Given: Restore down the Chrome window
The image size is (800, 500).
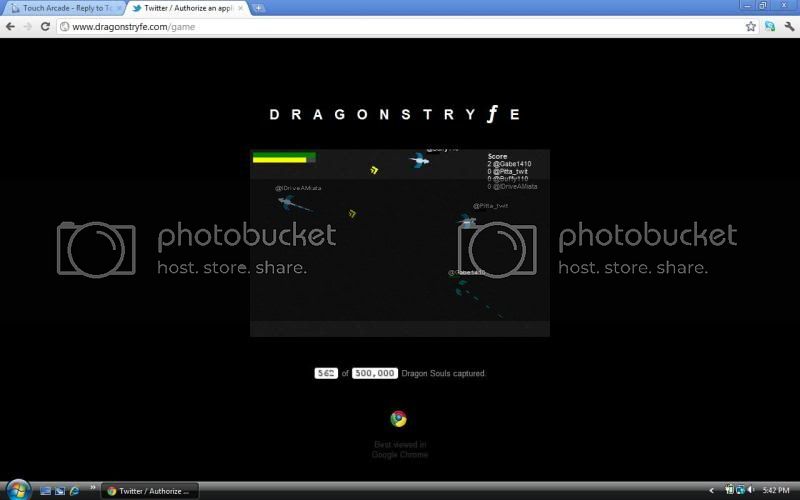Looking at the screenshot, I should (x=763, y=5).
